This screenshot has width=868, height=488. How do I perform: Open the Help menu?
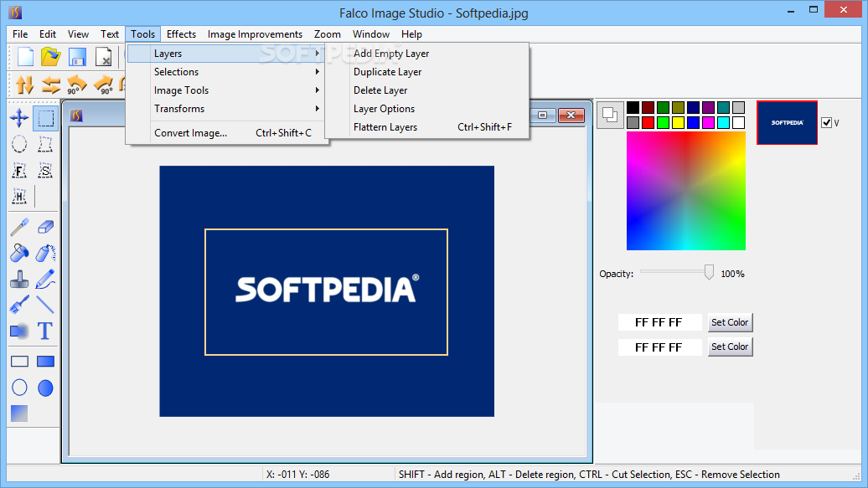[x=411, y=34]
